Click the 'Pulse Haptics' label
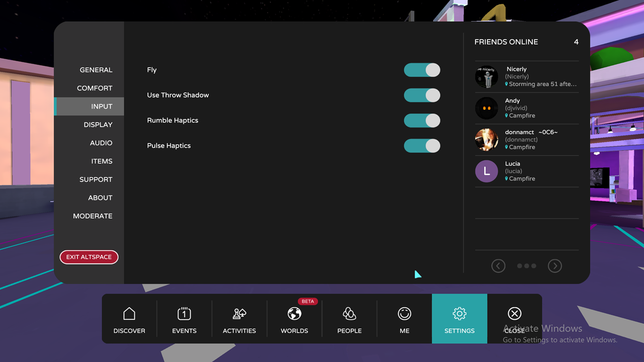The image size is (644, 362). point(169,146)
